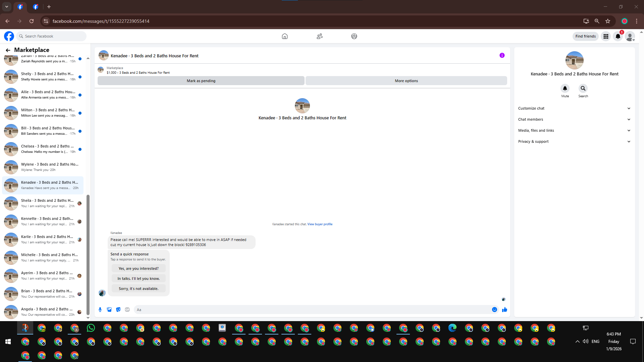The height and width of the screenshot is (362, 644).
Task: Open the emoji picker in the message box
Action: point(494,310)
